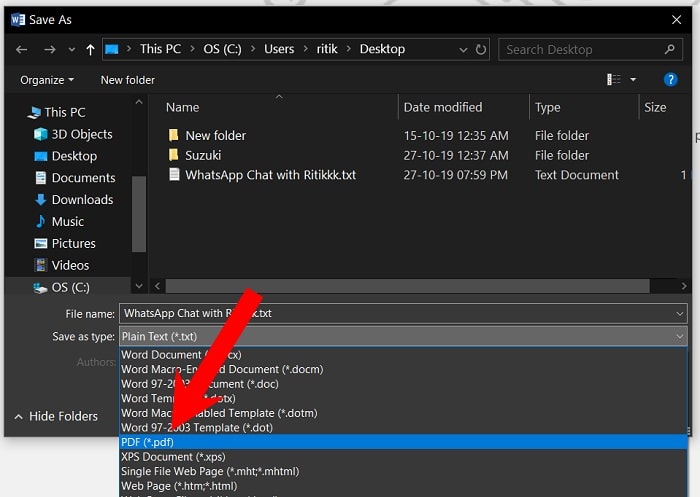Expand the File name dropdown arrow
The width and height of the screenshot is (700, 497).
679,313
